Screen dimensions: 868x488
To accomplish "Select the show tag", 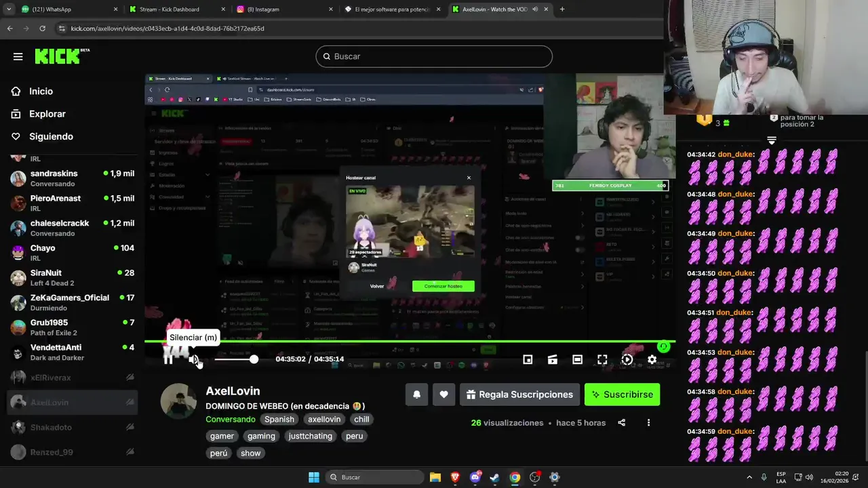I will click(x=250, y=453).
